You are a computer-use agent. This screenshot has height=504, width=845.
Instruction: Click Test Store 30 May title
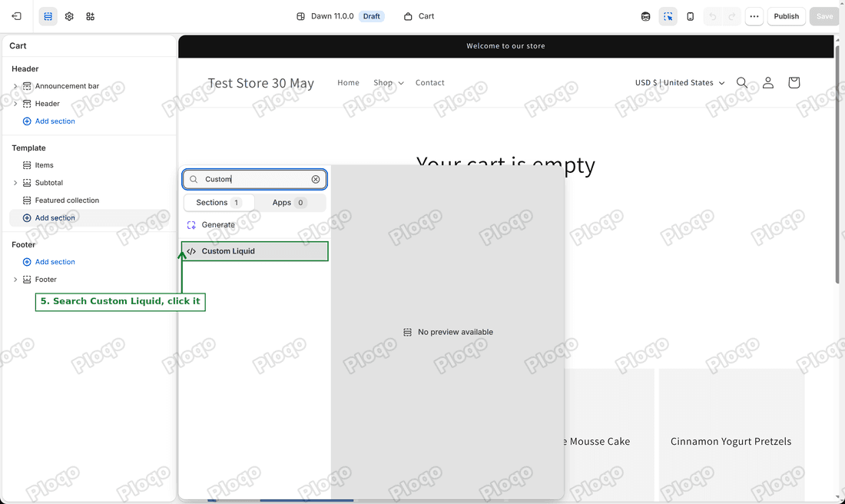click(261, 83)
